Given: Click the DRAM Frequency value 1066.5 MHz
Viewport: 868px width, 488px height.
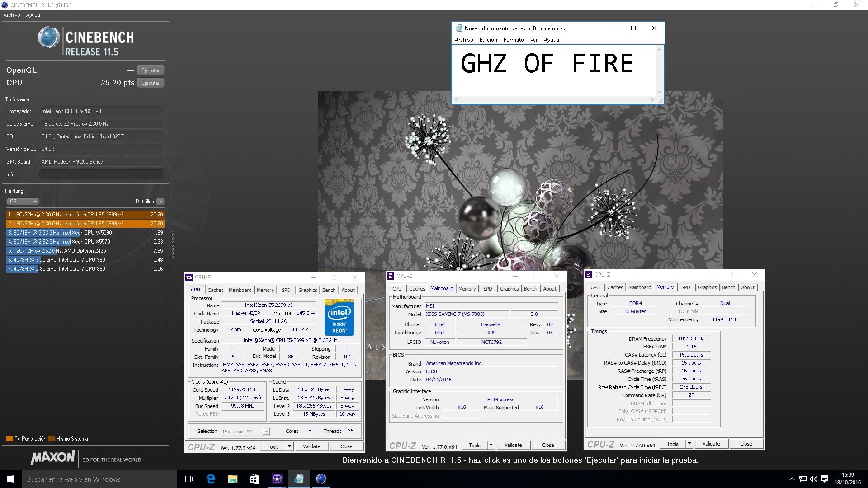Looking at the screenshot, I should pyautogui.click(x=691, y=338).
